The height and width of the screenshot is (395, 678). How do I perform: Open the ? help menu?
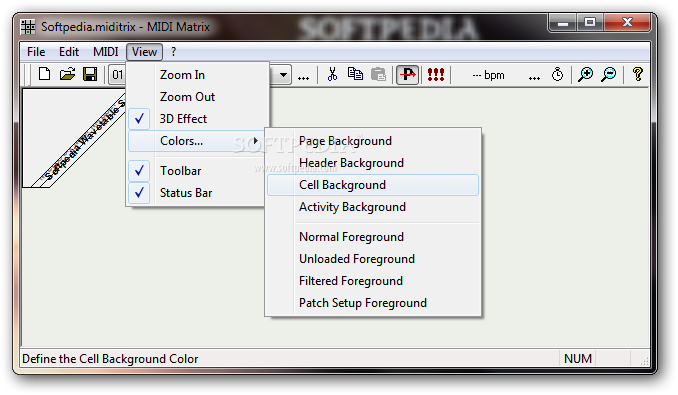tap(173, 52)
